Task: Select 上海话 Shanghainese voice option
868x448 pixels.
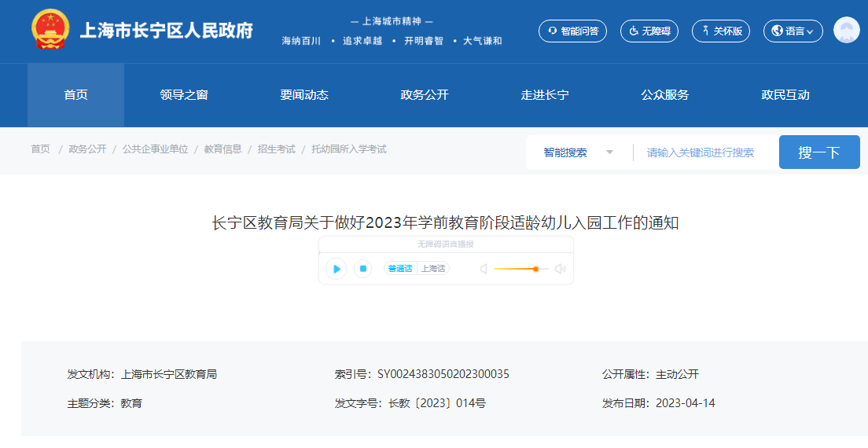Action: (x=432, y=269)
